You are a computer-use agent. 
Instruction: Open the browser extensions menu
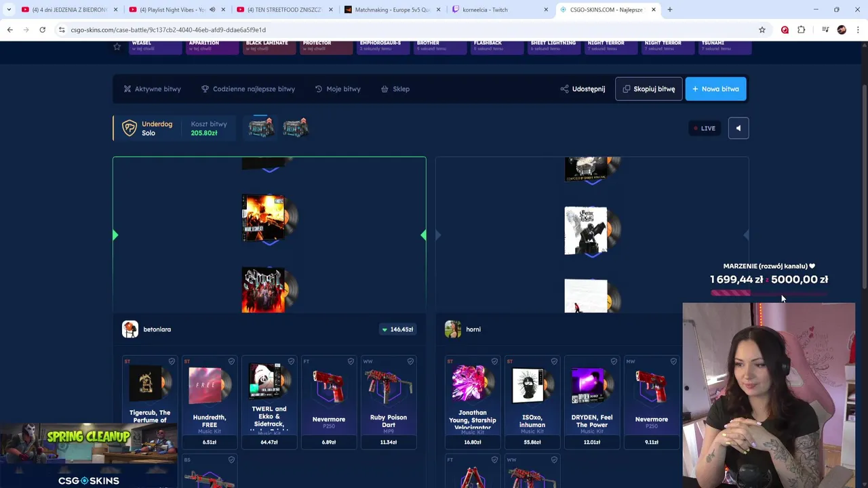coord(802,30)
